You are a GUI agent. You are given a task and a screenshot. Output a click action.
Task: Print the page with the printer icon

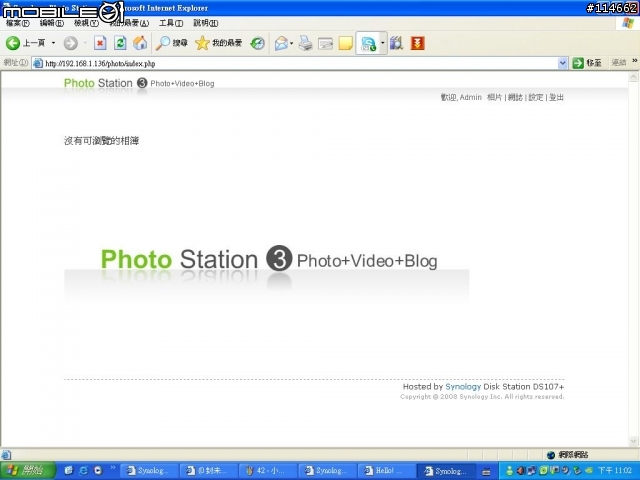tap(305, 43)
